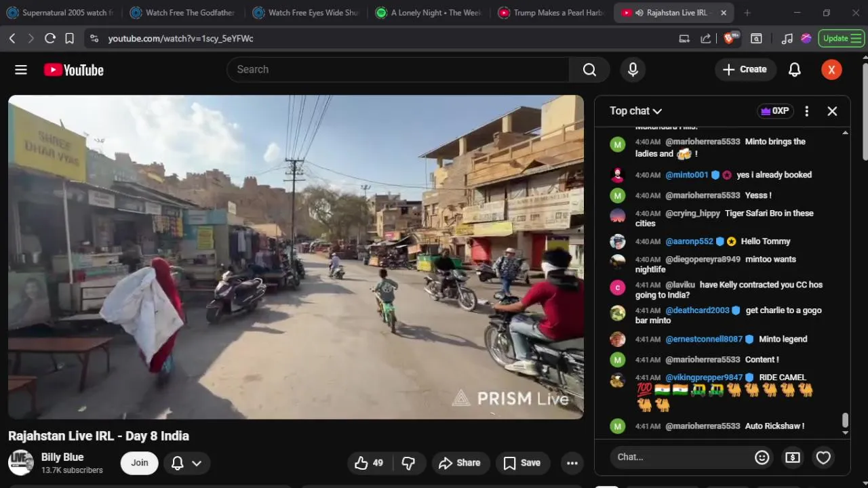Send a heart reaction in chat
The height and width of the screenshot is (488, 868).
pyautogui.click(x=823, y=457)
